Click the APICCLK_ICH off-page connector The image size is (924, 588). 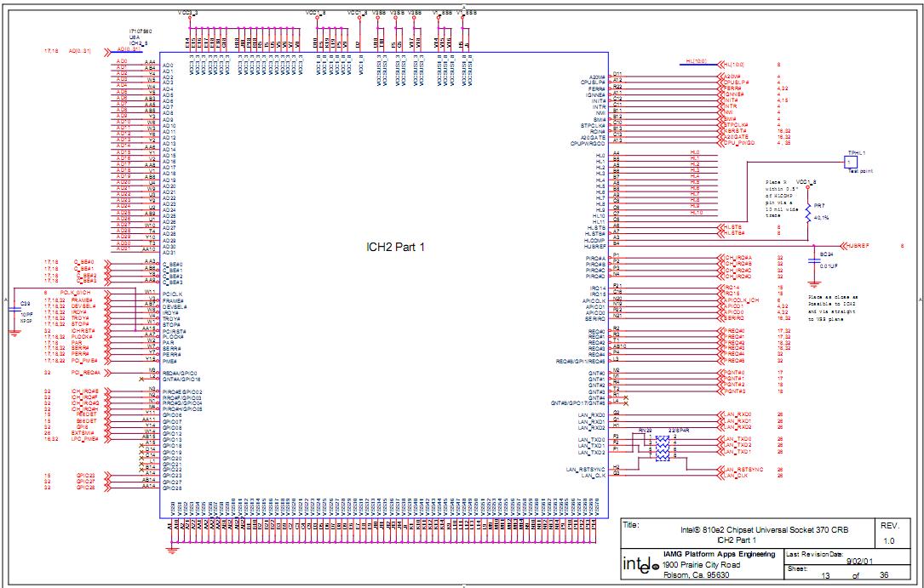click(738, 300)
